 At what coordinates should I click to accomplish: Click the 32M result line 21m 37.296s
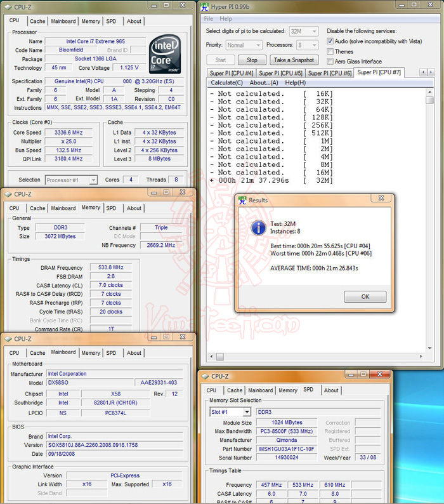pos(271,180)
